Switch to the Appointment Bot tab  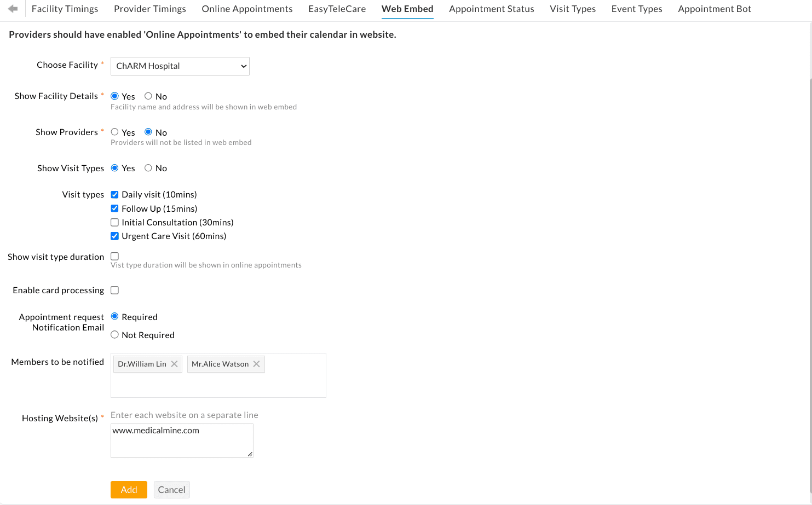[x=715, y=8]
